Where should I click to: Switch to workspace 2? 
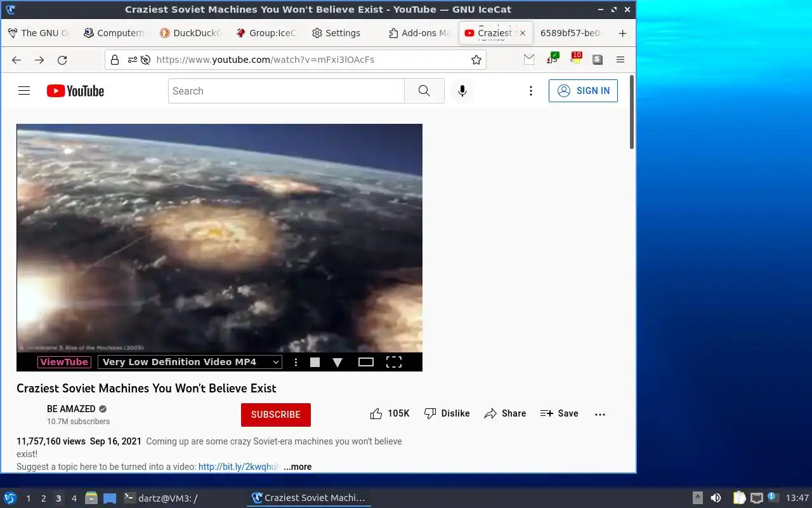44,498
